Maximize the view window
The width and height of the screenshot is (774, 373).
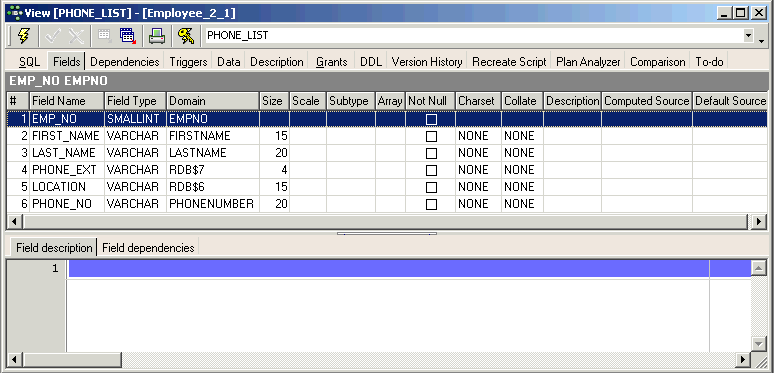point(740,13)
